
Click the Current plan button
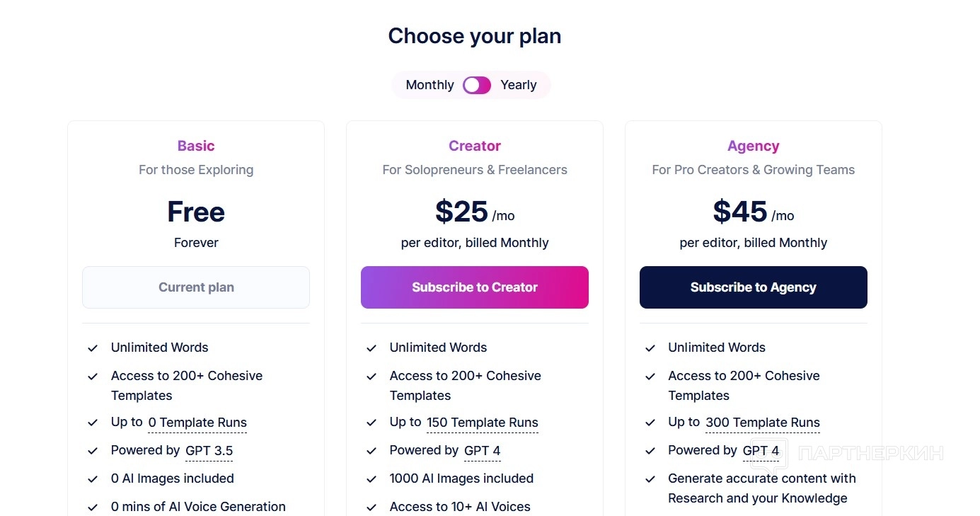coord(196,287)
